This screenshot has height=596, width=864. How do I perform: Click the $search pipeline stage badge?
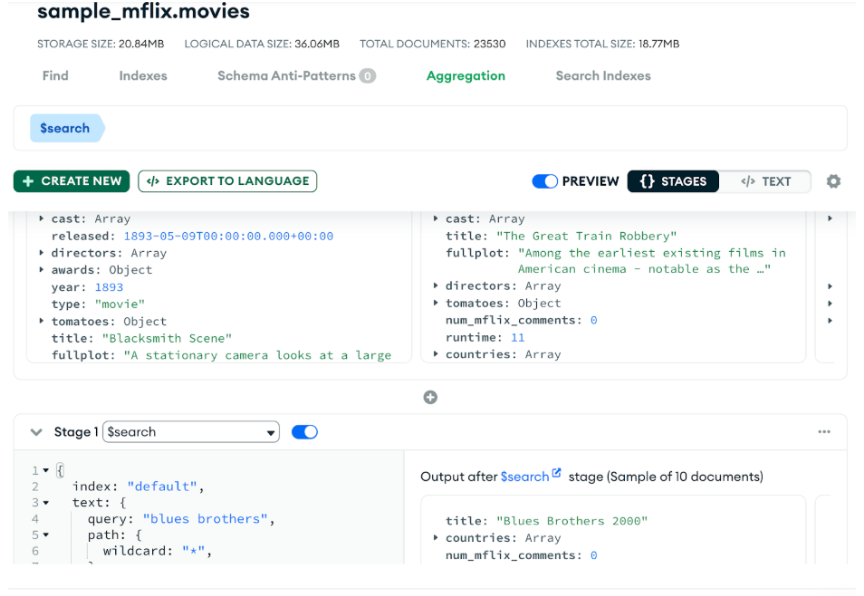coord(64,128)
